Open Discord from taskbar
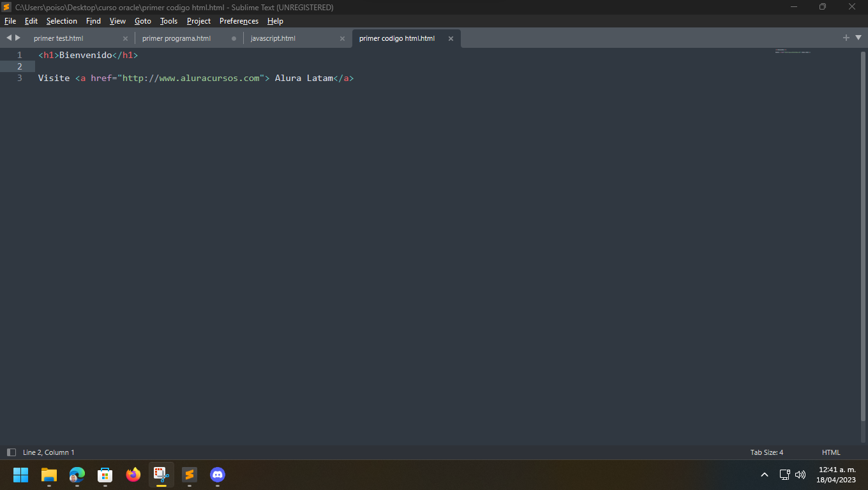The height and width of the screenshot is (490, 868). pyautogui.click(x=218, y=475)
